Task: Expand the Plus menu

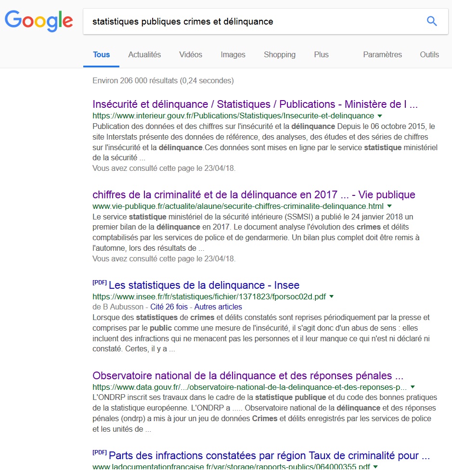Action: click(321, 54)
